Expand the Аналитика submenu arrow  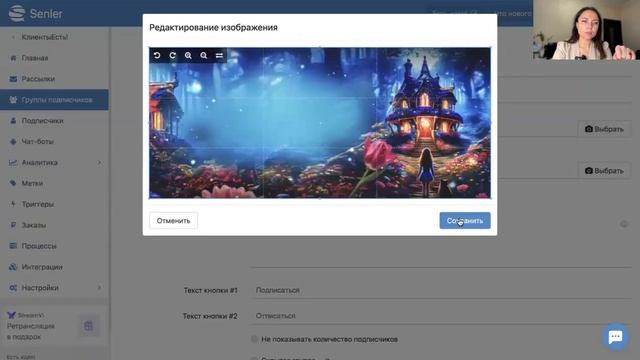(99, 162)
